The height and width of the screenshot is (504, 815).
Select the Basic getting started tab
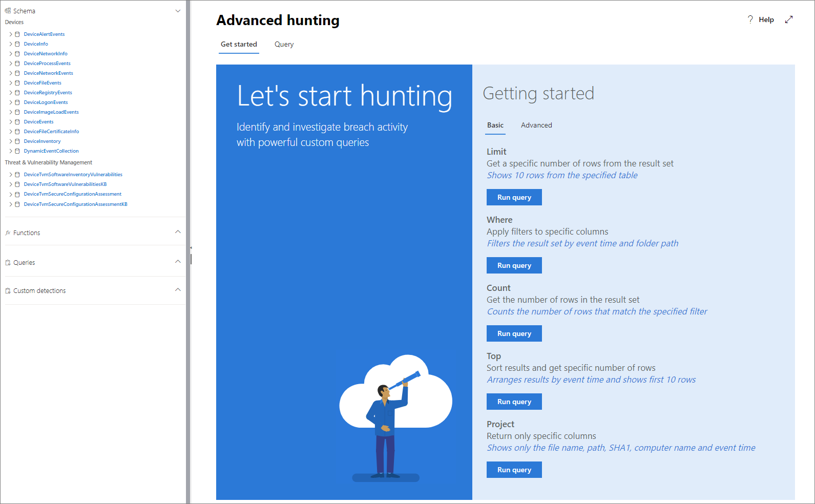click(x=495, y=125)
